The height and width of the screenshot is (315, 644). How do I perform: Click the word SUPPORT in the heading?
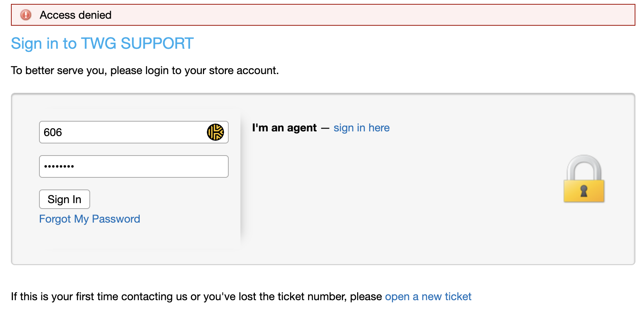click(x=157, y=43)
